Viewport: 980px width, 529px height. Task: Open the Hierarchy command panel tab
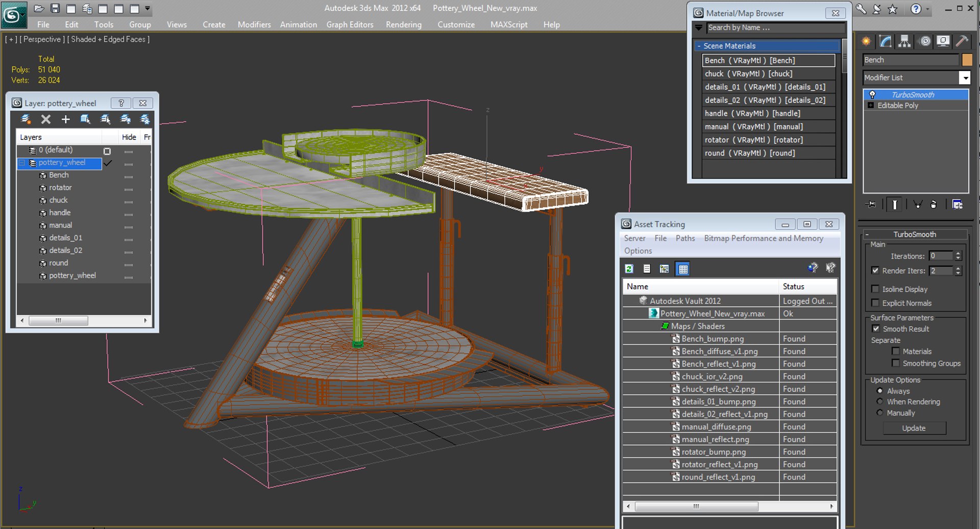[x=904, y=41]
